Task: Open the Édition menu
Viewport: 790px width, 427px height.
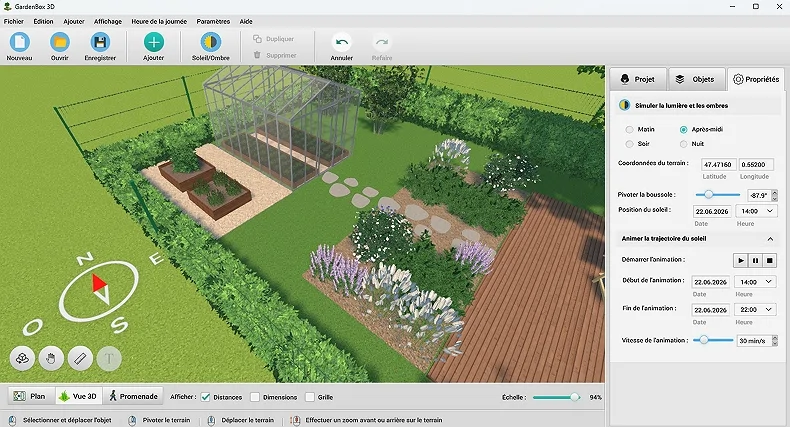Action: [43, 22]
